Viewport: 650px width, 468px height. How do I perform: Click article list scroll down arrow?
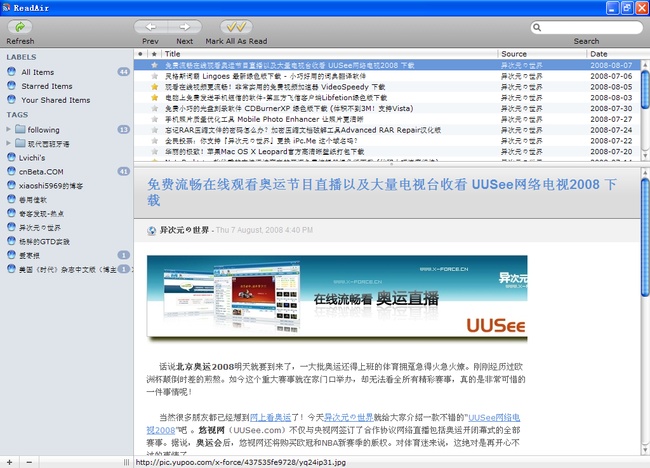pos(645,156)
